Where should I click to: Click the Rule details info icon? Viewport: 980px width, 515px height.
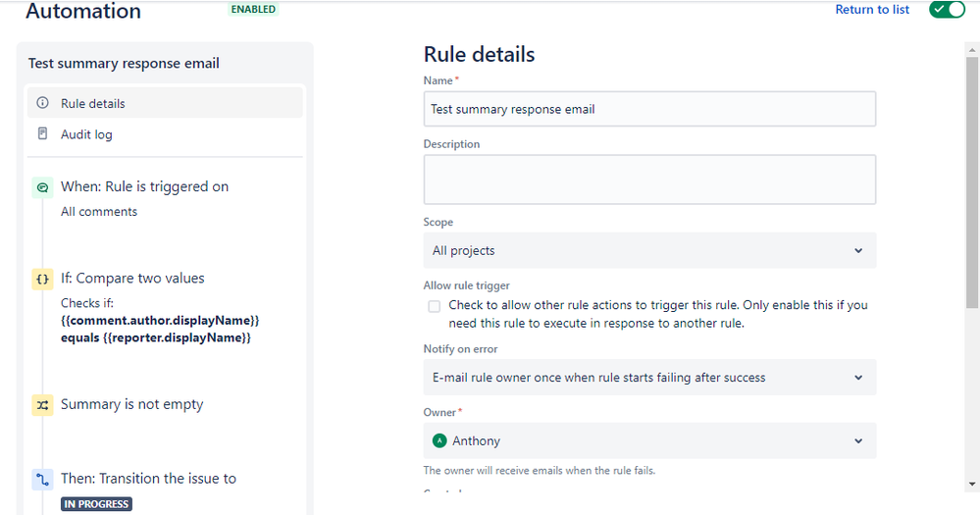pos(42,103)
